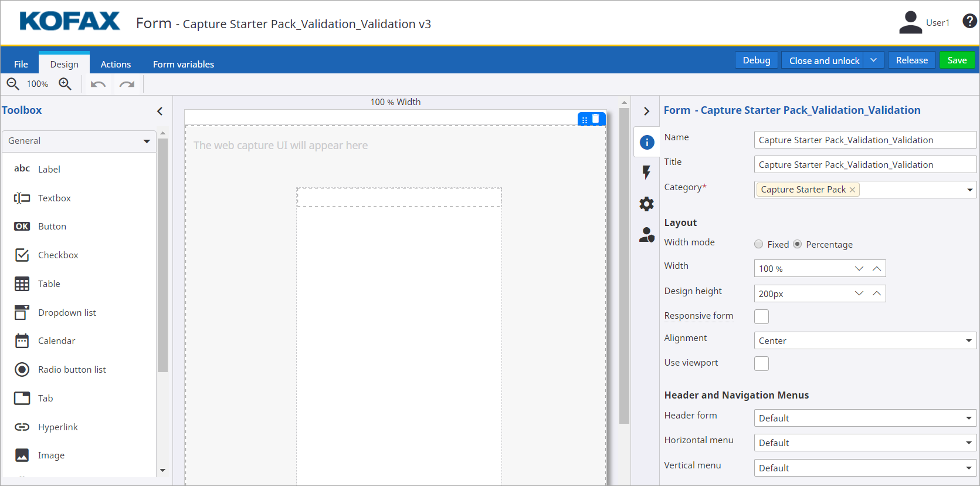Click the Name input field

[x=864, y=140]
